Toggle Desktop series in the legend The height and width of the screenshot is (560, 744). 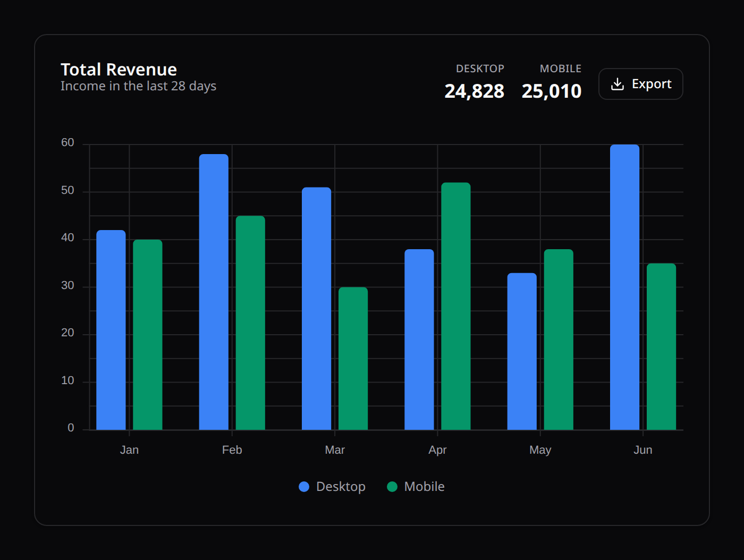(x=332, y=487)
